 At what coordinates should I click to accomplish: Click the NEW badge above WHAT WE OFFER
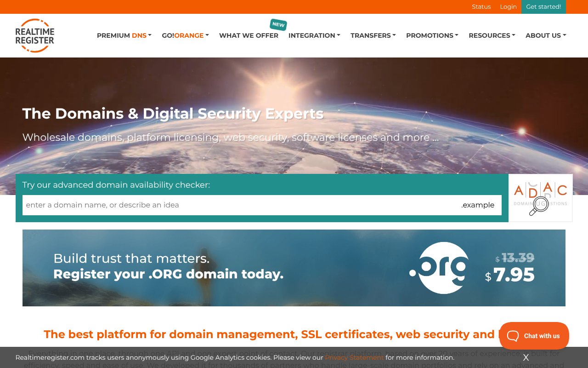[278, 25]
